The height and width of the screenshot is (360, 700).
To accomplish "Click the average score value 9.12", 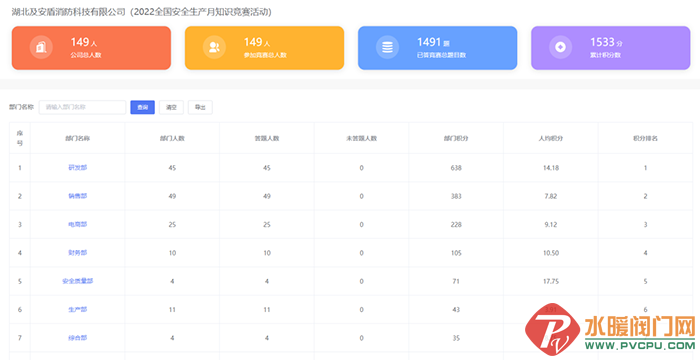I will pos(551,225).
